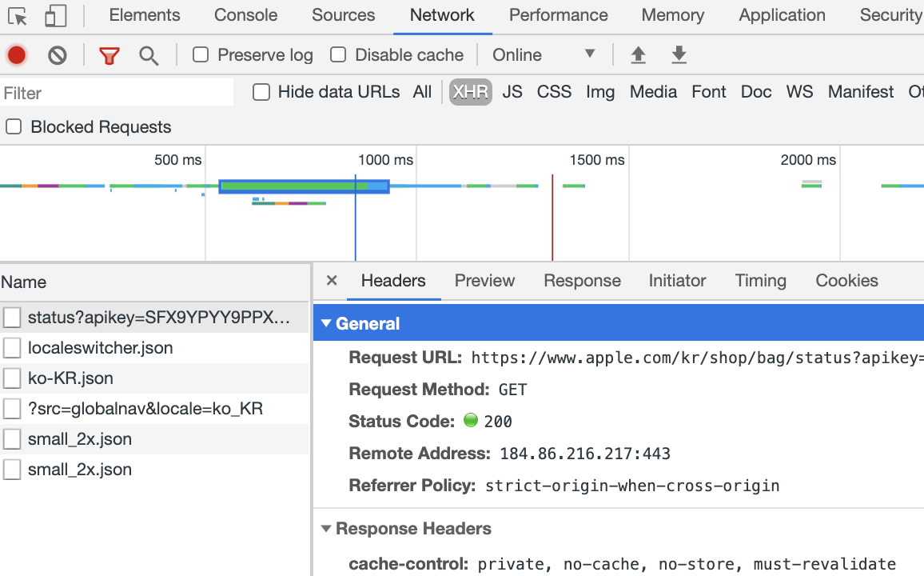924x576 pixels.
Task: Import HAR file with upload arrow
Action: coord(638,55)
